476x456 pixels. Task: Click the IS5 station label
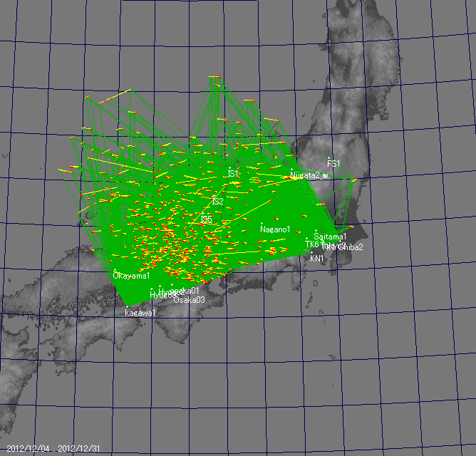207,219
